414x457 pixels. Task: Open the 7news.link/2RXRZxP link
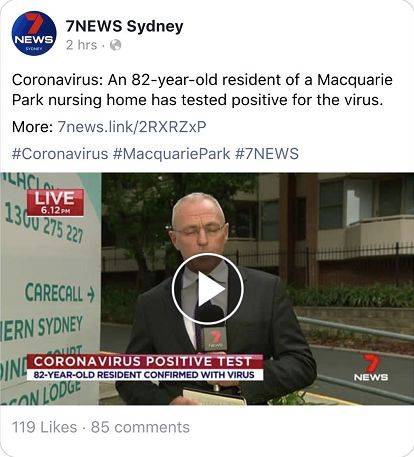tap(132, 127)
